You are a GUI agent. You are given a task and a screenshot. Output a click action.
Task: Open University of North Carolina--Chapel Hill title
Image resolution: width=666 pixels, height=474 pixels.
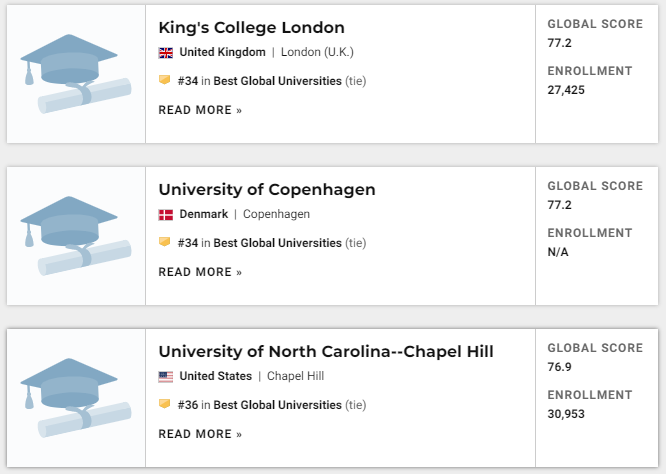326,352
